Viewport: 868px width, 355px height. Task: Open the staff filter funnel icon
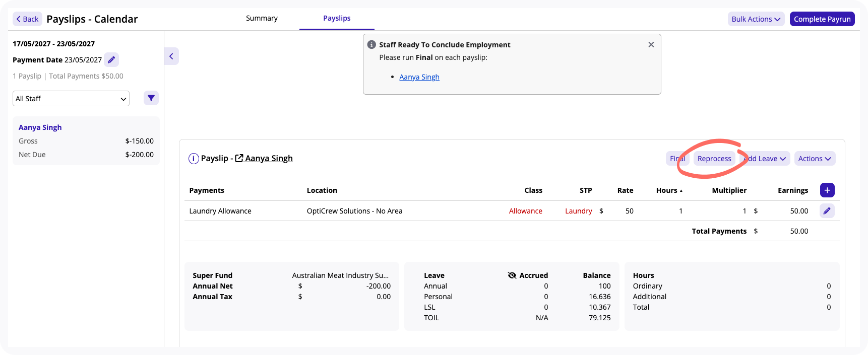(151, 98)
